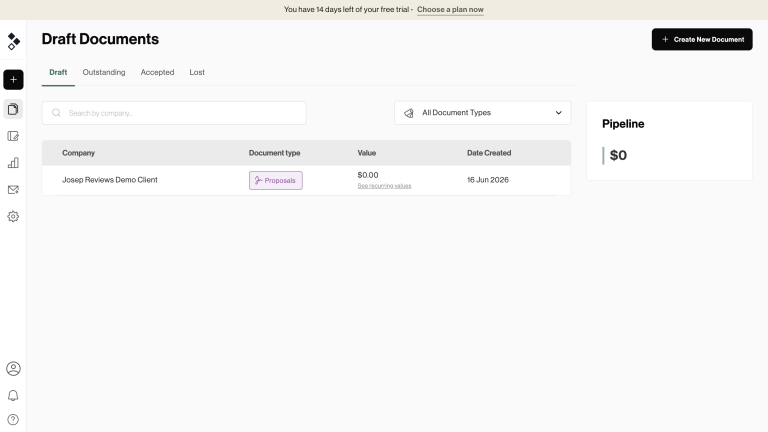Open the help question mark icon
Image resolution: width=768 pixels, height=432 pixels.
click(x=13, y=420)
